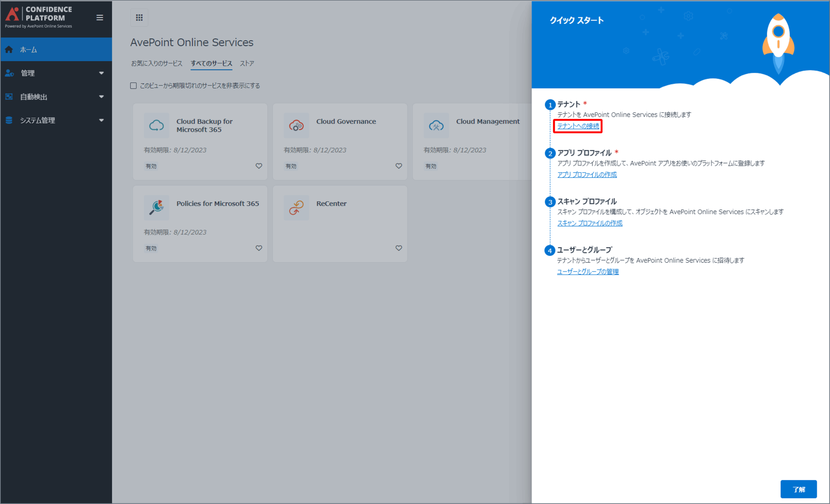Click the Cloud Governance service icon

(x=296, y=125)
